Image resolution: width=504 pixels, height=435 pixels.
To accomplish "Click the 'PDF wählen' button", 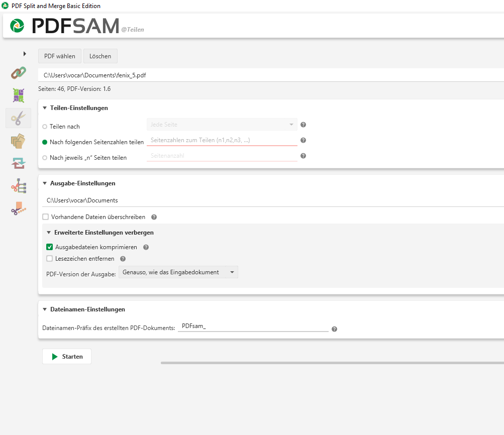I will pos(60,56).
